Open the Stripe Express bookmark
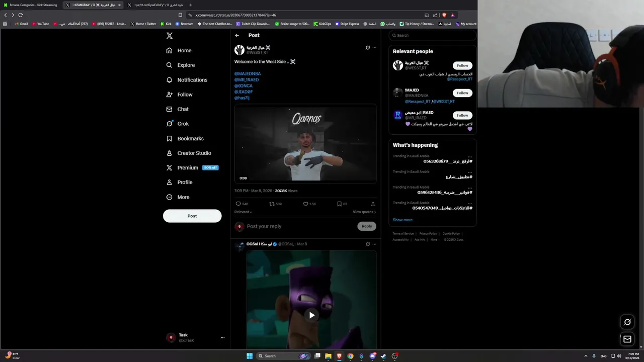 click(x=347, y=24)
